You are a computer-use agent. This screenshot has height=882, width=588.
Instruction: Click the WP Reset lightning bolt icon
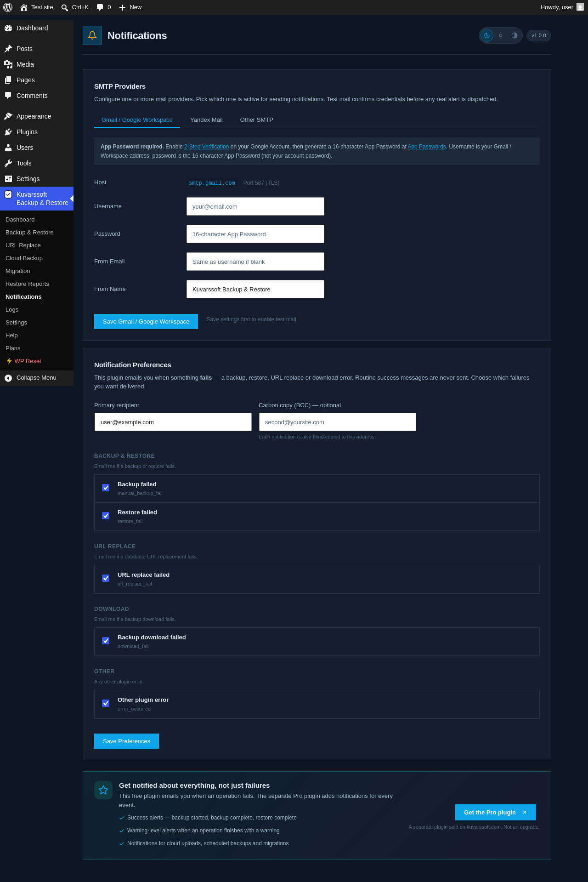click(9, 361)
